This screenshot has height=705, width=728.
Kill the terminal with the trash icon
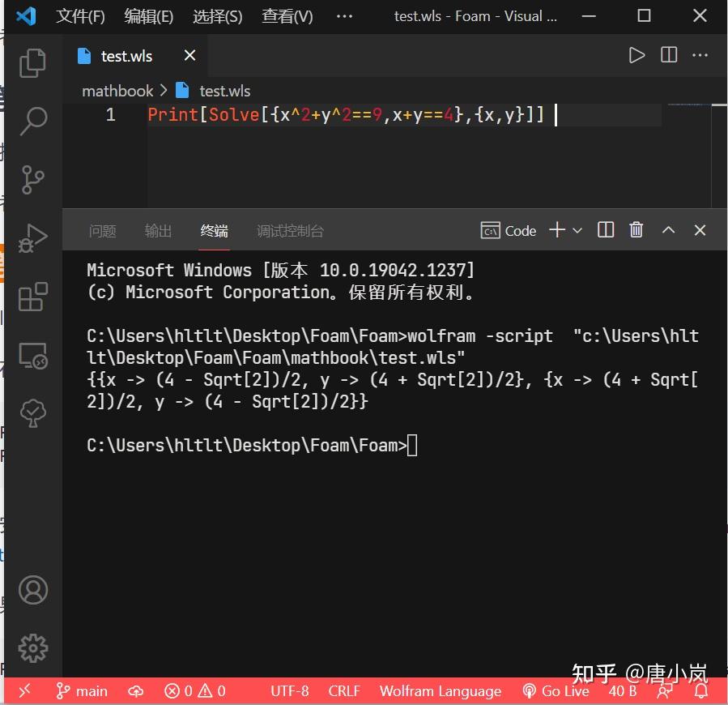636,229
